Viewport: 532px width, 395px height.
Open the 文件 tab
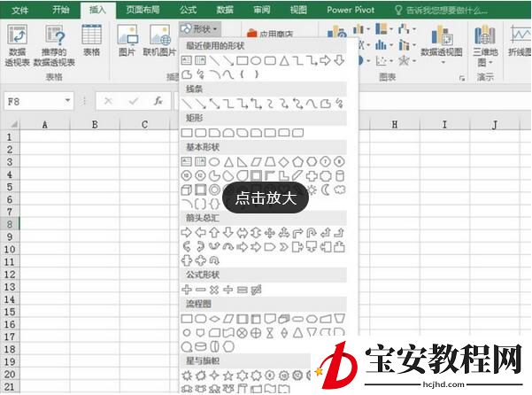coord(19,10)
